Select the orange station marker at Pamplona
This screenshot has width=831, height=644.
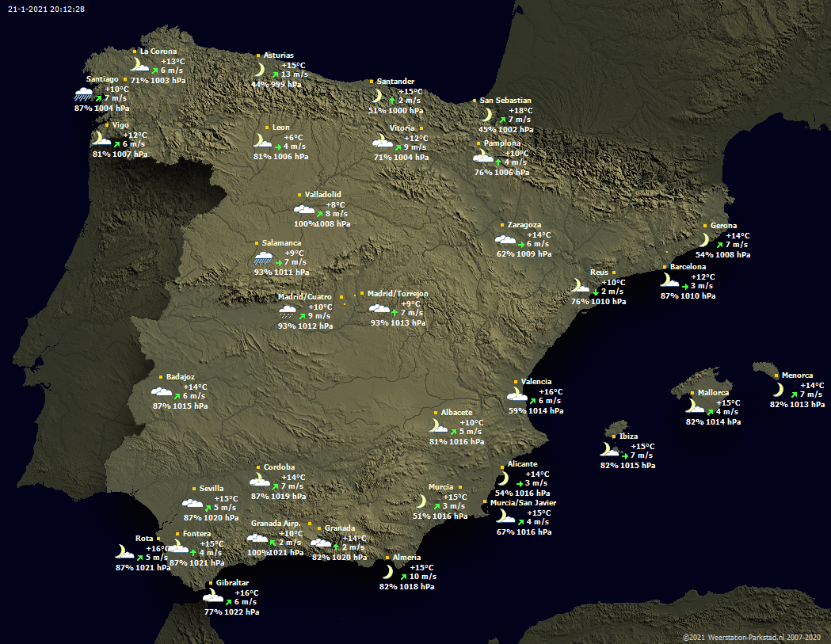[478, 143]
